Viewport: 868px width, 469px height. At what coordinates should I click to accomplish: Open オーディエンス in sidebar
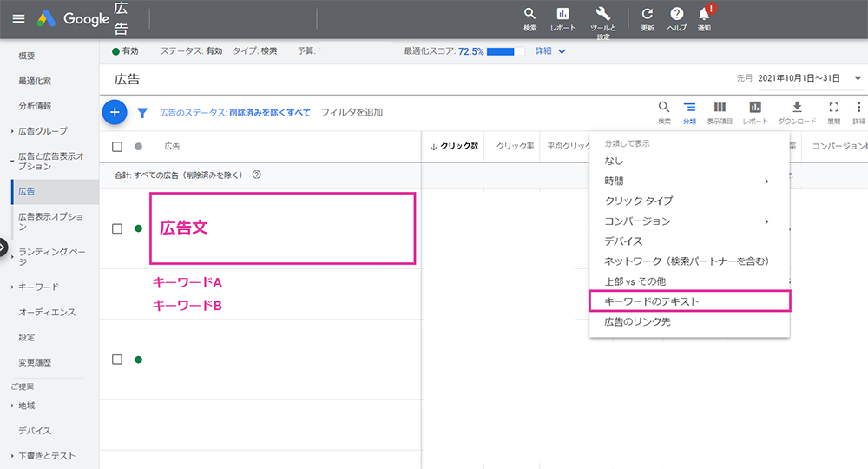47,313
